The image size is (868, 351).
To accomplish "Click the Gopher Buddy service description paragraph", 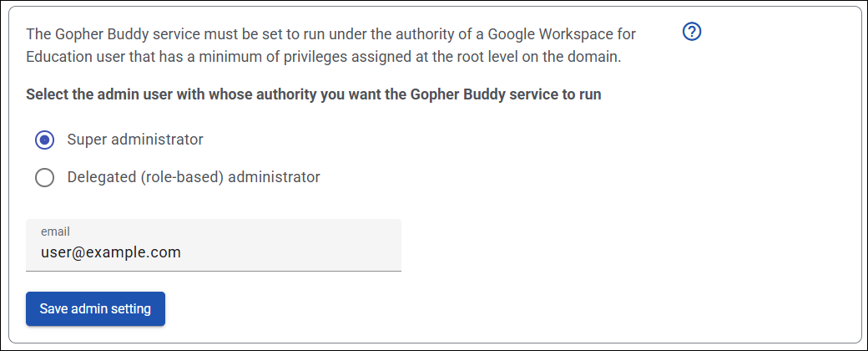I will coord(331,45).
